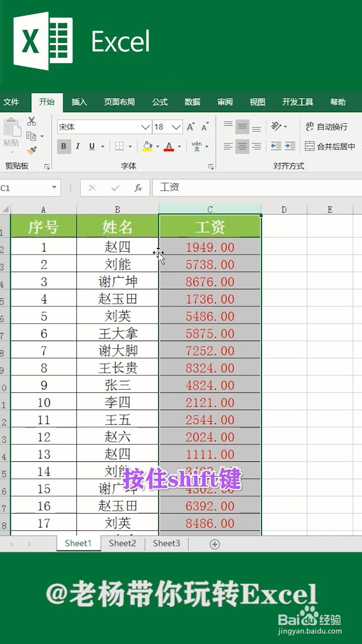Open font color dropdown arrow
This screenshot has height=644, width=362.
179,147
